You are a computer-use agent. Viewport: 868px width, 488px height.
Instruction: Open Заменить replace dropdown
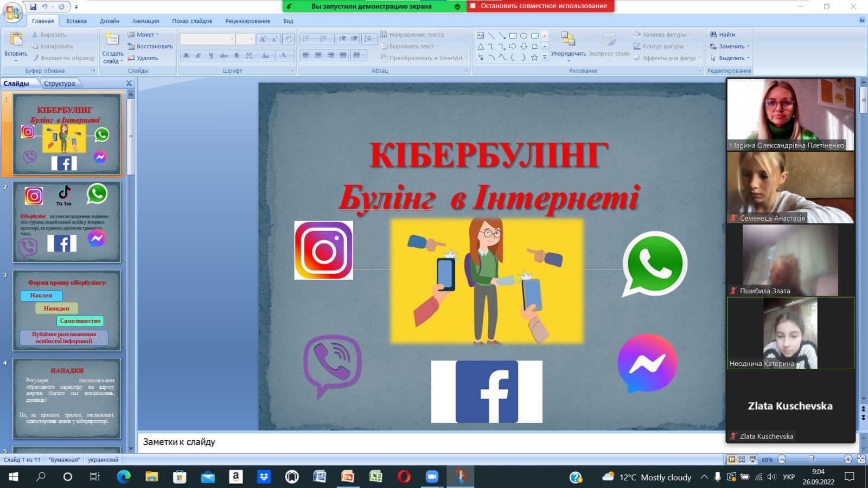click(x=730, y=46)
